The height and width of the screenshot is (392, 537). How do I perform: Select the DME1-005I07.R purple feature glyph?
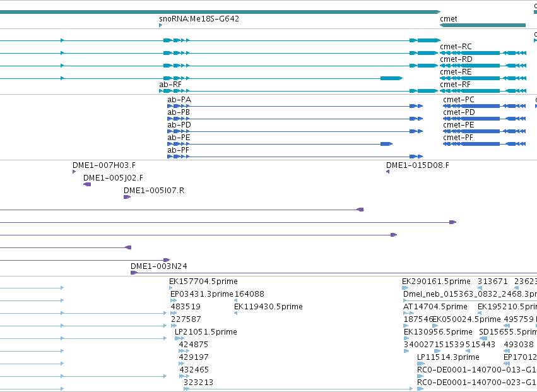(x=127, y=197)
